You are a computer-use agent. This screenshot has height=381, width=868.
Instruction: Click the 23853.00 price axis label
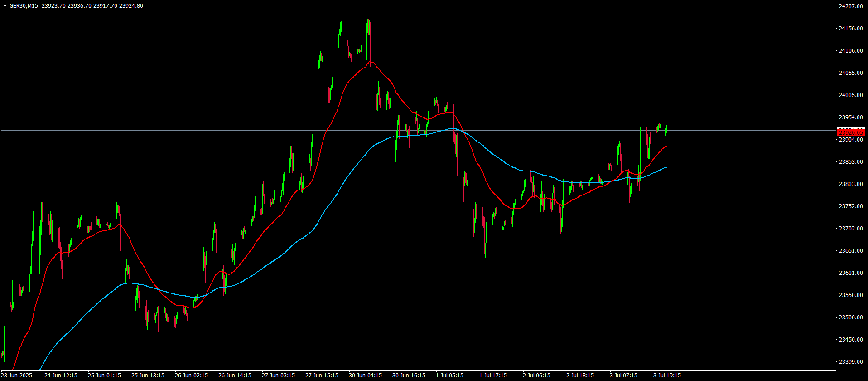(850, 161)
